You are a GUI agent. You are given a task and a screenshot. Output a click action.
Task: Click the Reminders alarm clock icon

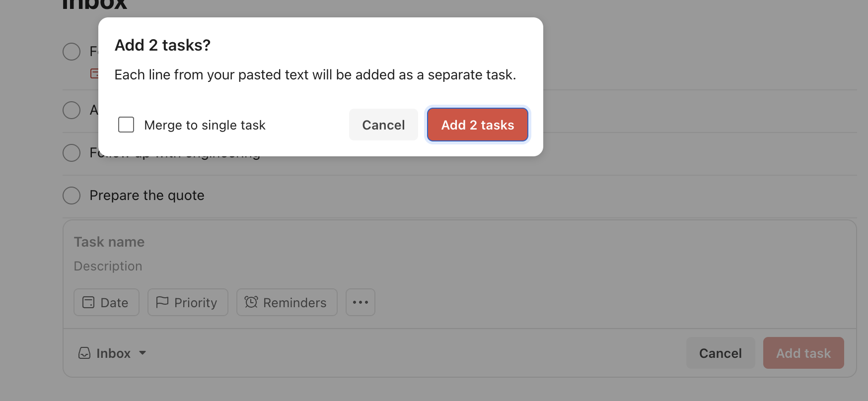coord(251,302)
